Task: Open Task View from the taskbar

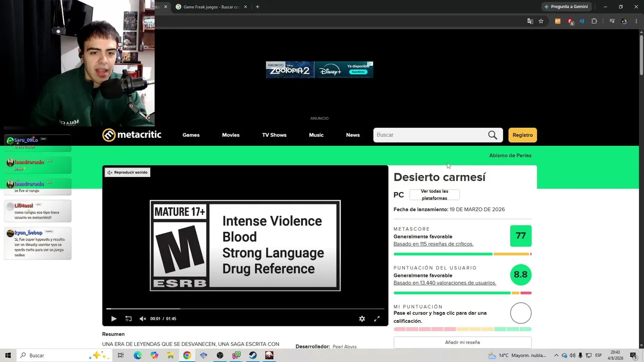Action: coord(121,355)
